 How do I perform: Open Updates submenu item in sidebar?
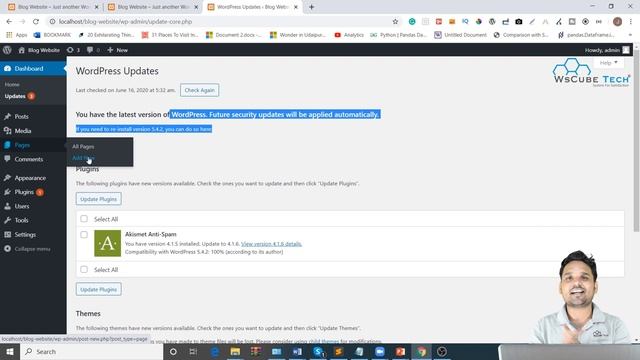20,96
